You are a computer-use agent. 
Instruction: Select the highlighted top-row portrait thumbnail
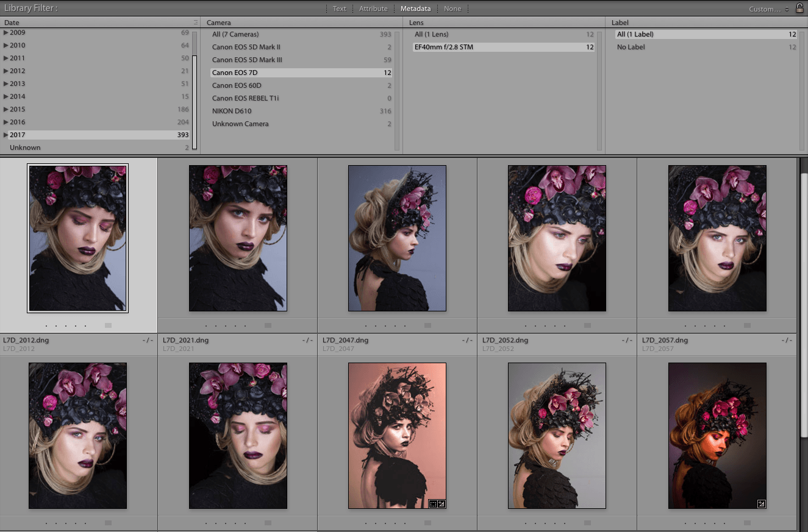tap(77, 238)
